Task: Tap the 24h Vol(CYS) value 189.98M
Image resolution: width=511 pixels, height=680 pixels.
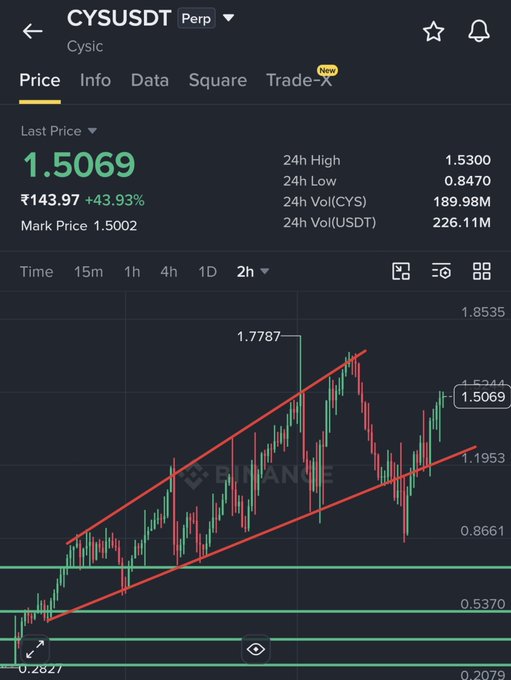Action: (x=462, y=202)
